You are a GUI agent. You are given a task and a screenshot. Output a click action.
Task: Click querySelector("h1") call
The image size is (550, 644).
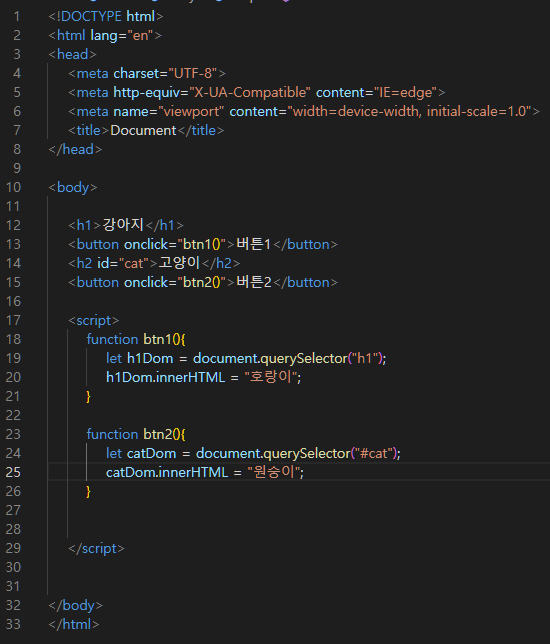[322, 359]
